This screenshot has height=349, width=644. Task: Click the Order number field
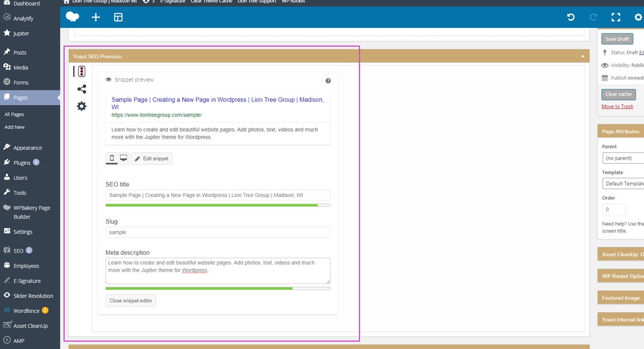pyautogui.click(x=614, y=209)
